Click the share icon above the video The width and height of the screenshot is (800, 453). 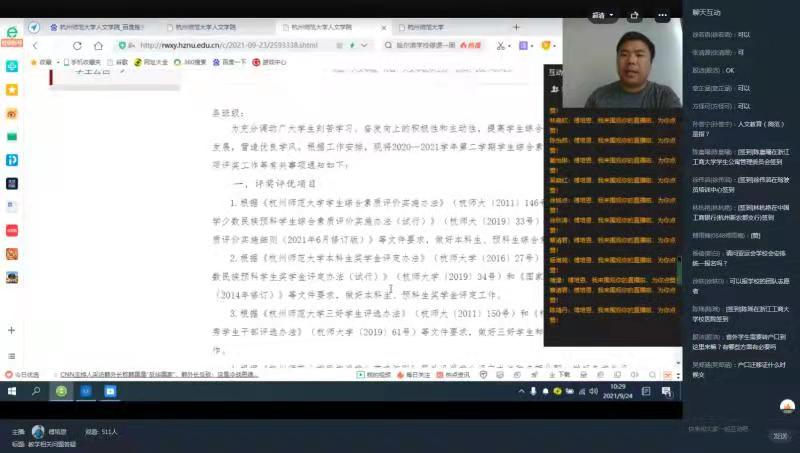(634, 15)
